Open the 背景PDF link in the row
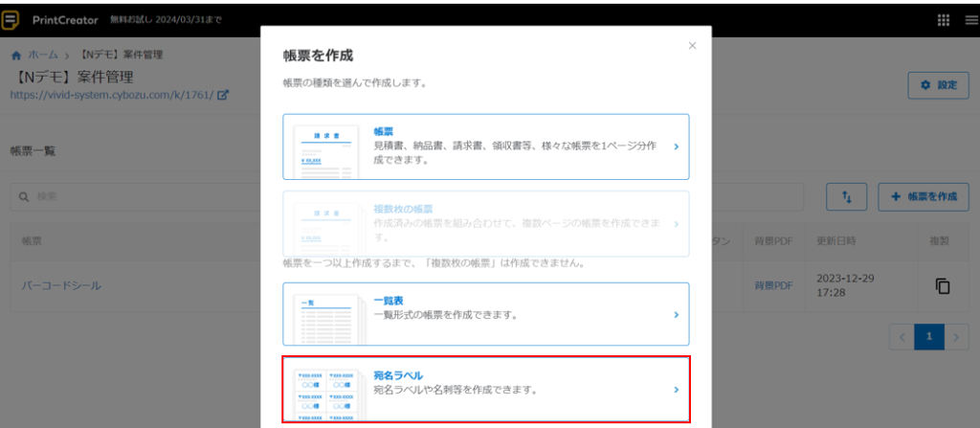 [773, 286]
